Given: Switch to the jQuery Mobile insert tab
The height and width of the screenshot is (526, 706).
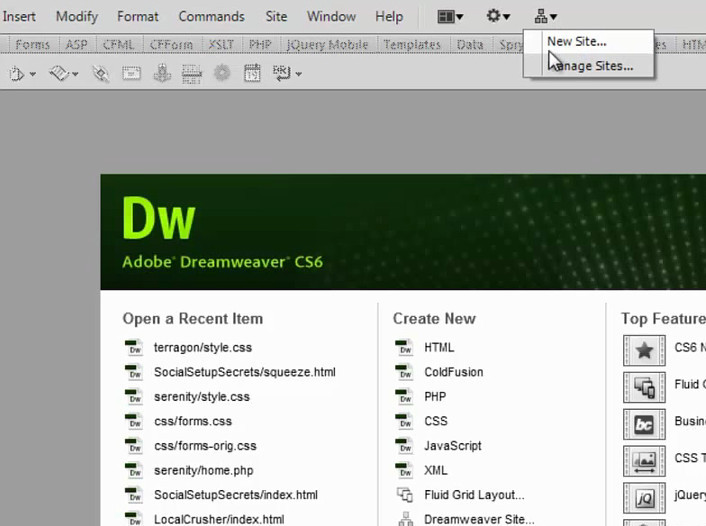Looking at the screenshot, I should (328, 45).
